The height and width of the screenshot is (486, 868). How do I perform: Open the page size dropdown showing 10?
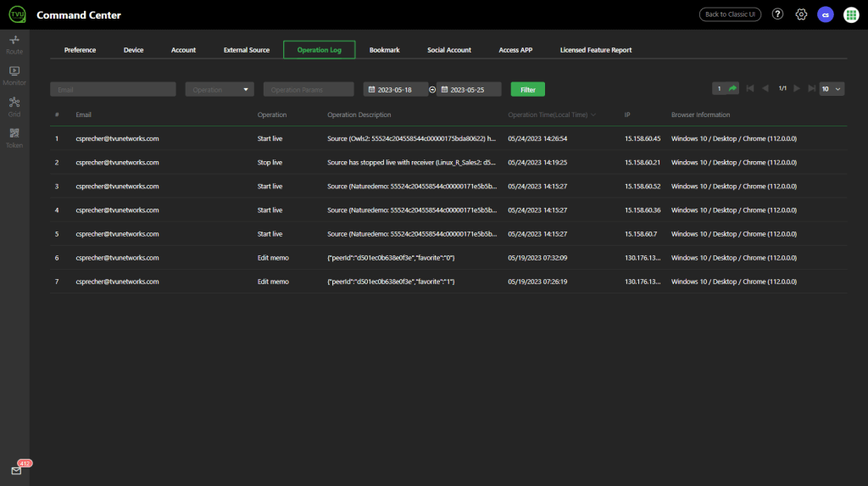(x=832, y=88)
